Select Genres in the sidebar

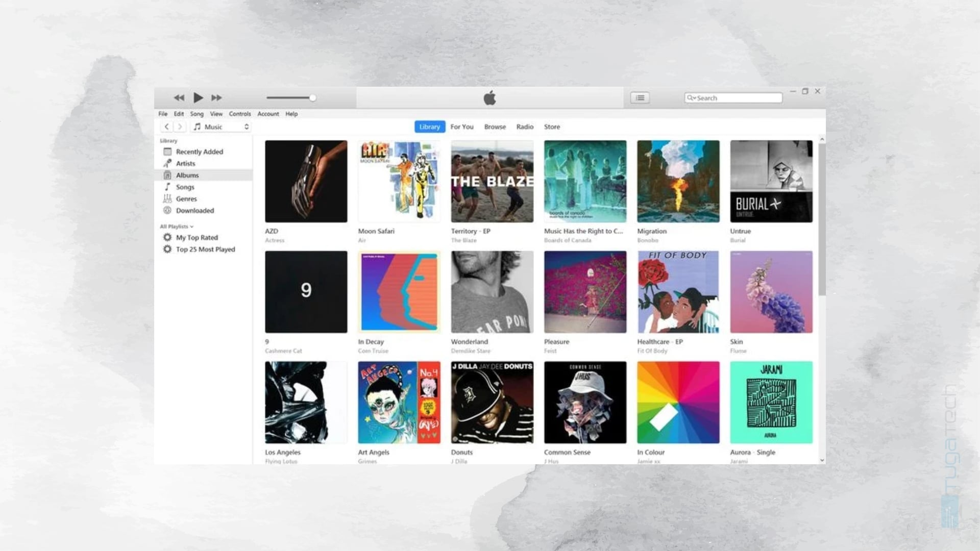coord(203,198)
